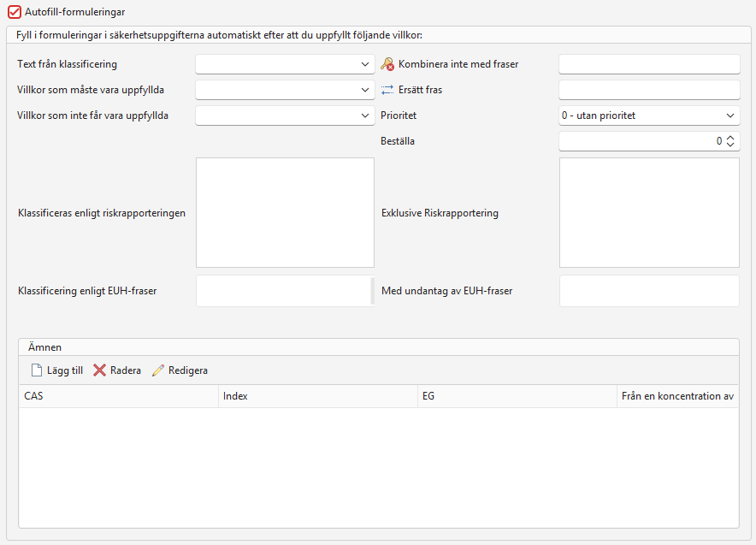Click the Kombinera inte med fraser input field
The height and width of the screenshot is (545, 756).
click(x=649, y=64)
